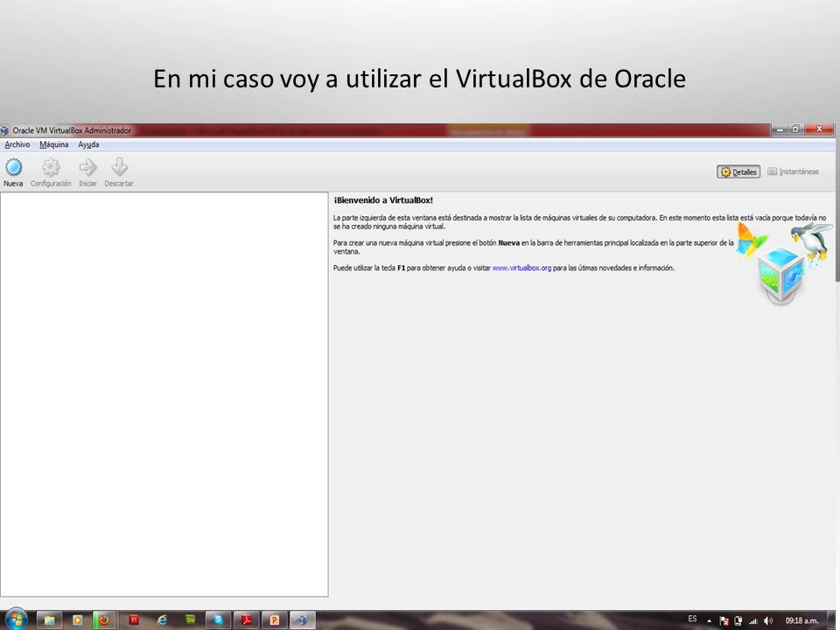Create a new VM with Nueva
The width and height of the screenshot is (840, 630).
(13, 172)
